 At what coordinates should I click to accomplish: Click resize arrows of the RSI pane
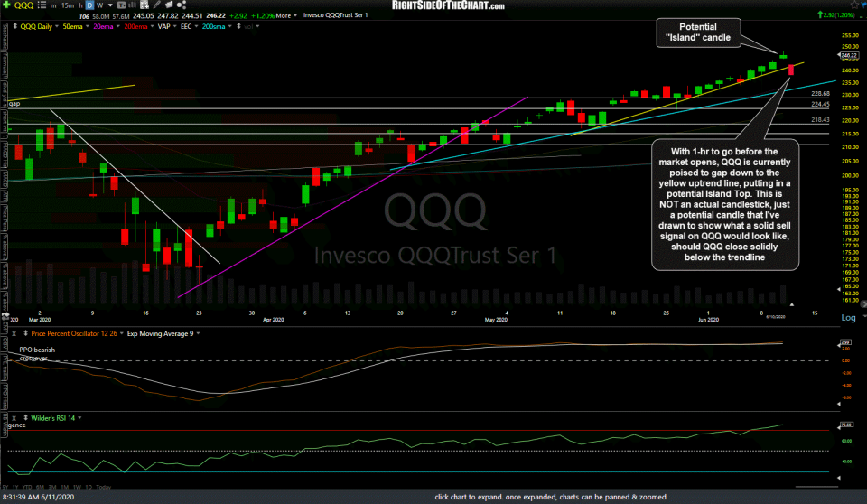point(25,418)
